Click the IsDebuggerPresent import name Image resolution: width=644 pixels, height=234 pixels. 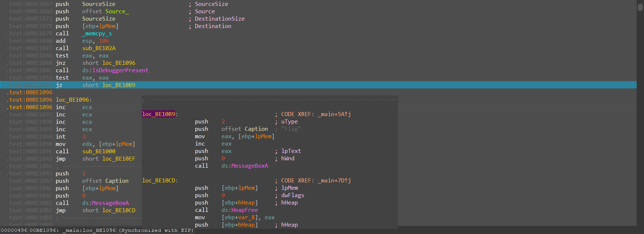(120, 70)
